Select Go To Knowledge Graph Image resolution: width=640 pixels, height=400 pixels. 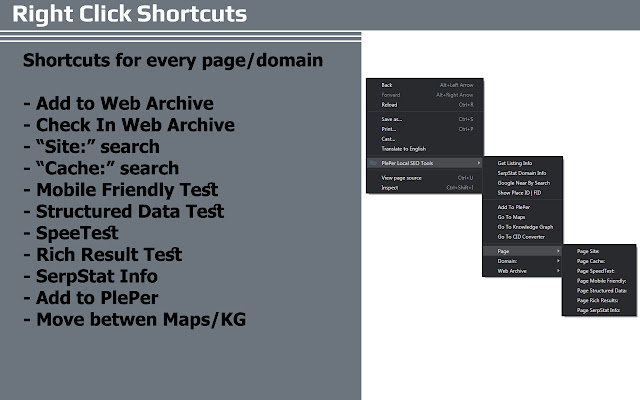[522, 227]
